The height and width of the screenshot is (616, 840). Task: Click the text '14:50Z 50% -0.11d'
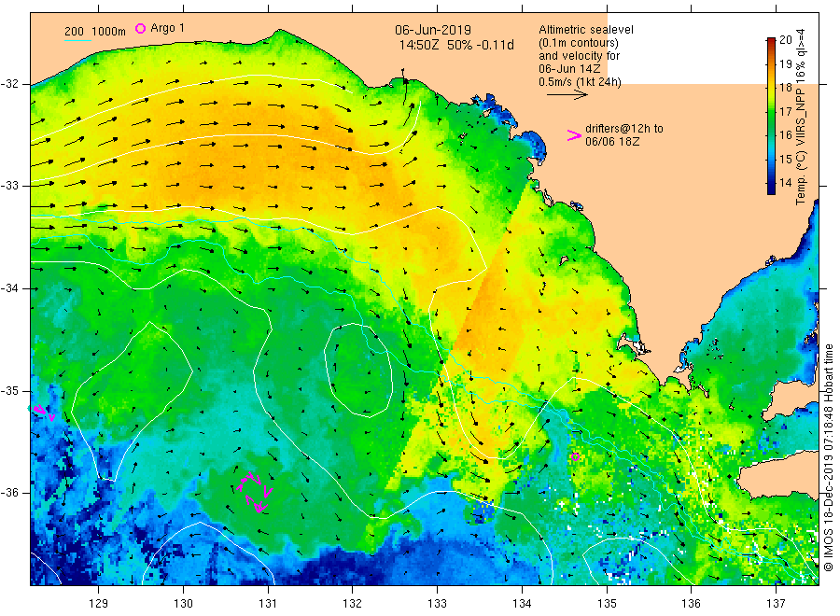[456, 45]
